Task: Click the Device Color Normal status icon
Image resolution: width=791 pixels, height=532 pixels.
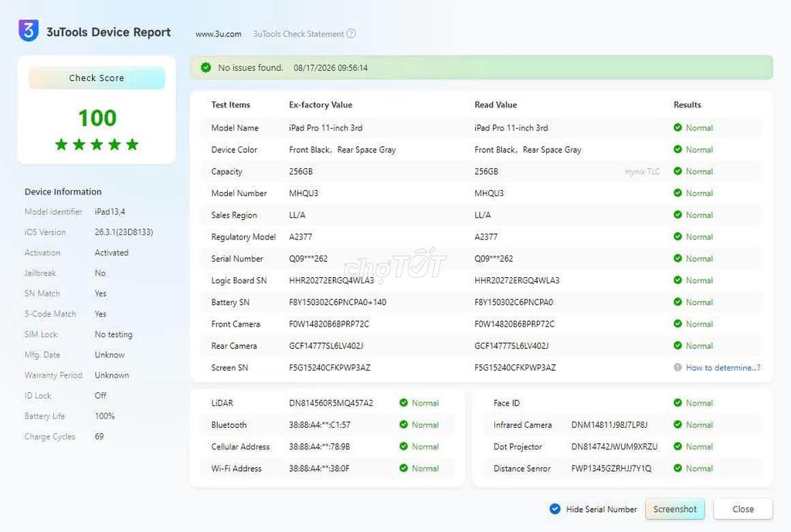Action: [x=677, y=149]
